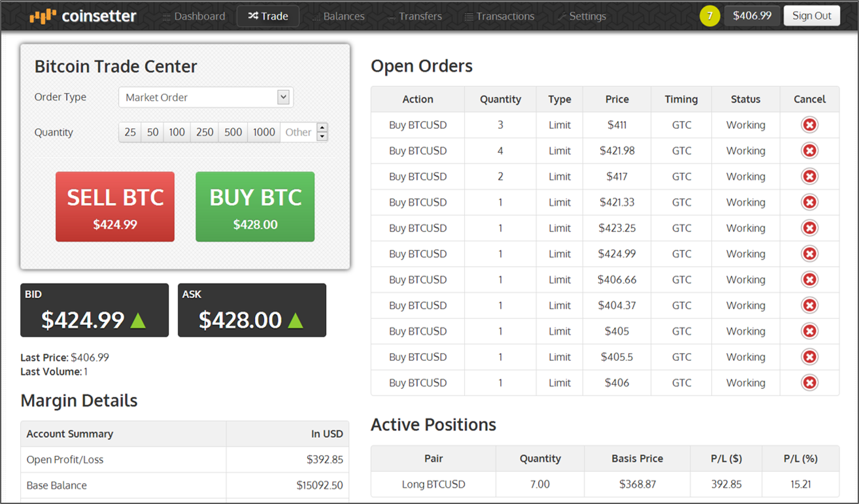Image resolution: width=859 pixels, height=504 pixels.
Task: Open the yellow notification badge showing 7
Action: pos(709,16)
